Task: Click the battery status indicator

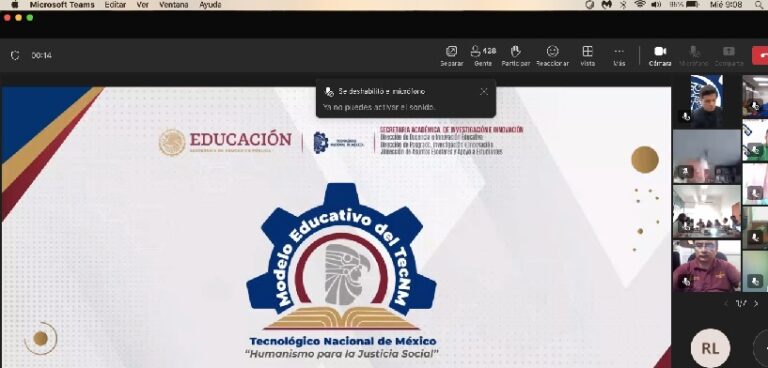Action: click(684, 4)
